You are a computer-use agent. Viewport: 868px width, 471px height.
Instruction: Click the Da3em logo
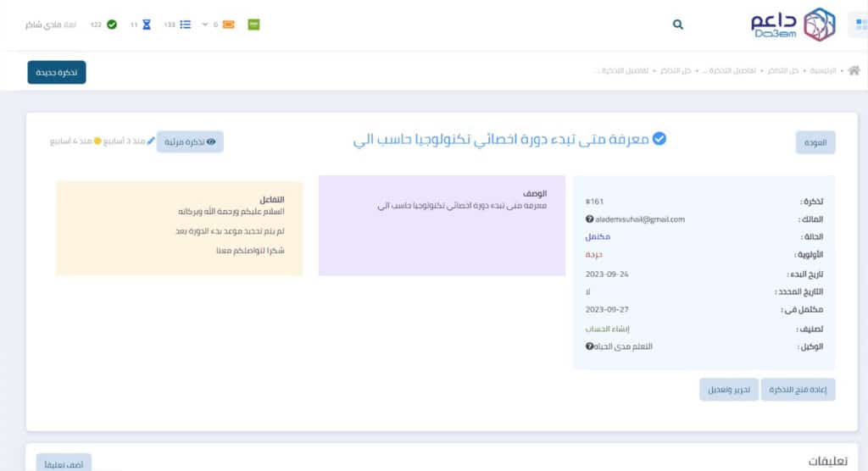point(793,25)
